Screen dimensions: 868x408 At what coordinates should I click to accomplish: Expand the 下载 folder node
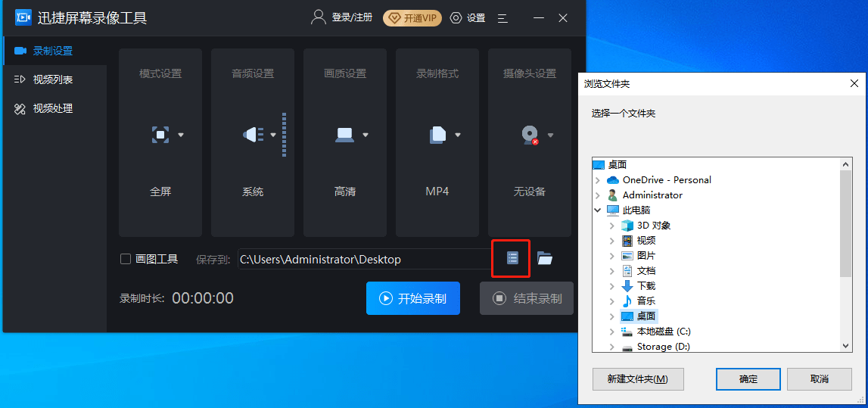[x=611, y=285]
